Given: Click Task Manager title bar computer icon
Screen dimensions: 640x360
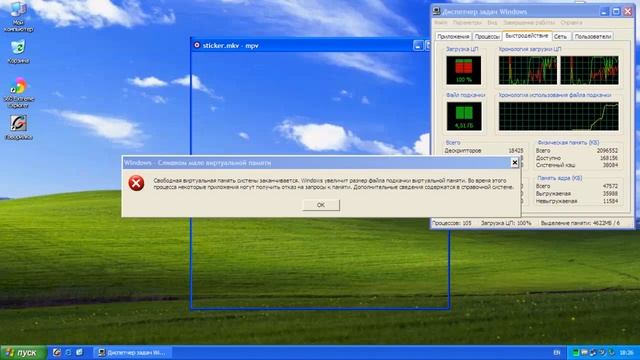Looking at the screenshot, I should [437, 11].
